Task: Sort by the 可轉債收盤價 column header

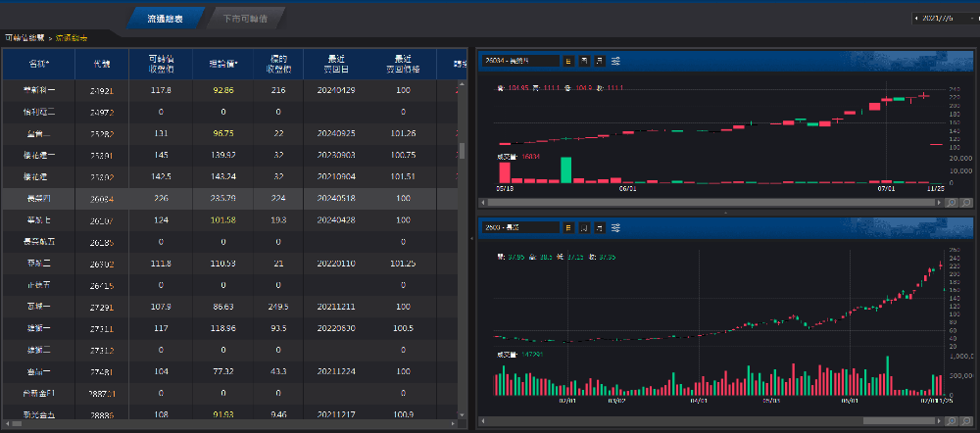Action: coord(161,64)
